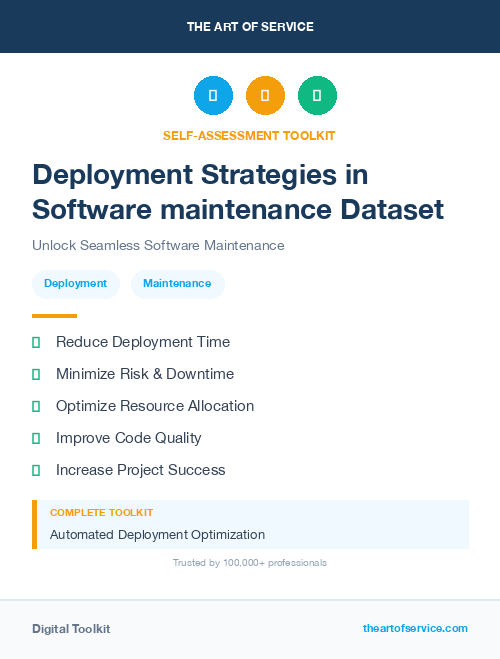Click the bullet icon beside Reduce Deployment Time
The height and width of the screenshot is (659, 500).
click(36, 343)
